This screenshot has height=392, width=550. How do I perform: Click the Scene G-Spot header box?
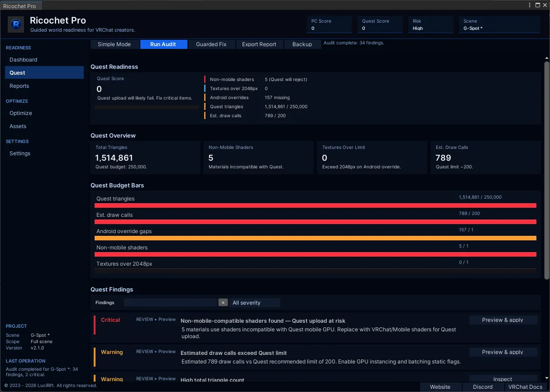[500, 24]
